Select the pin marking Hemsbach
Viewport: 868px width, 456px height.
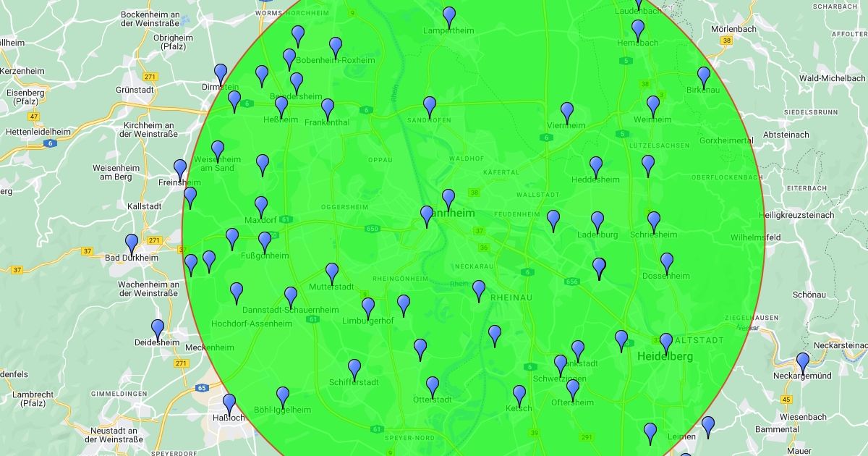coord(638,30)
